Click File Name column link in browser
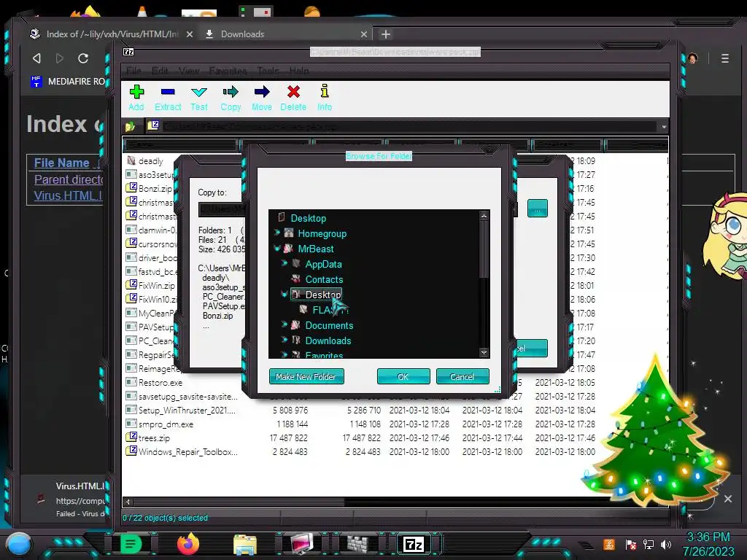The image size is (747, 560). [62, 163]
